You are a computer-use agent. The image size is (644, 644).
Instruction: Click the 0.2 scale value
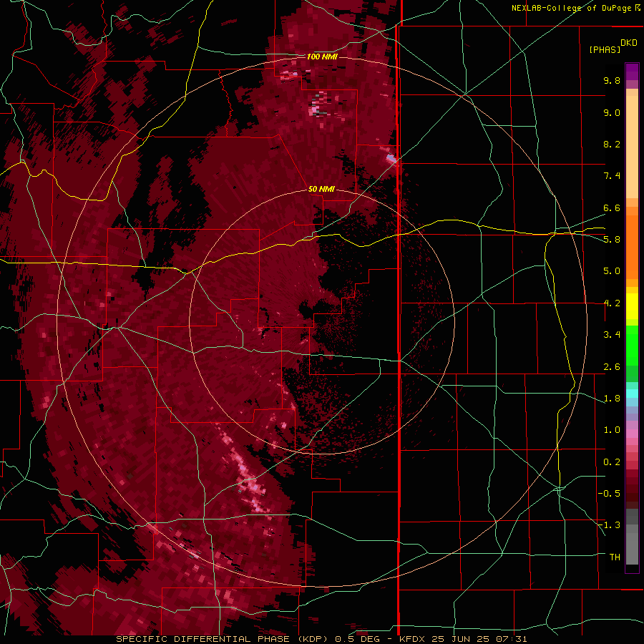pos(612,462)
